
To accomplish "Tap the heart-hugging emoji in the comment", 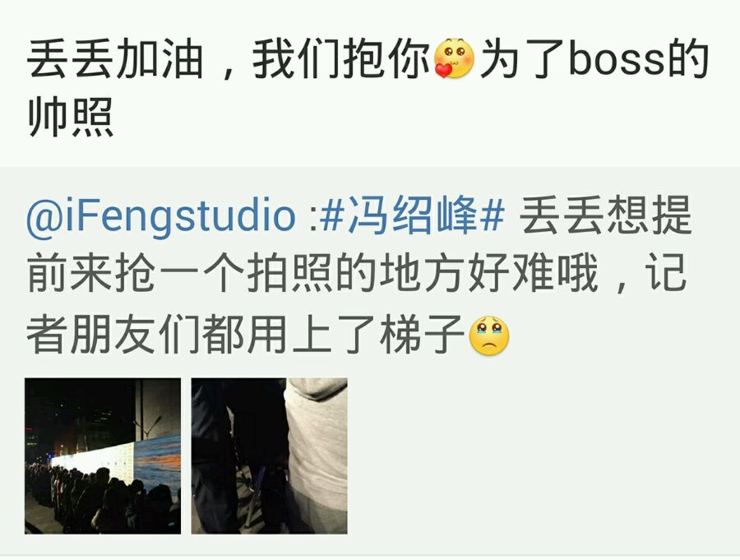I will (454, 58).
